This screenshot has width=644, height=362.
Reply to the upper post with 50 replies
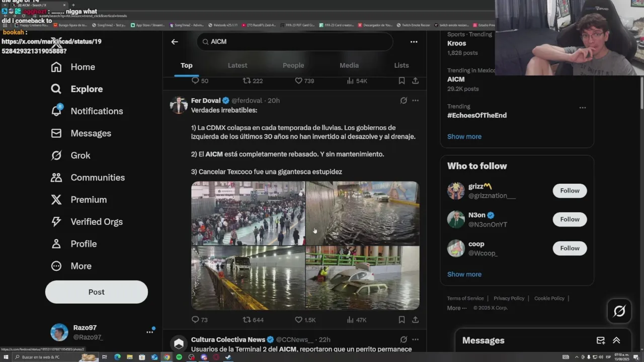click(200, 81)
